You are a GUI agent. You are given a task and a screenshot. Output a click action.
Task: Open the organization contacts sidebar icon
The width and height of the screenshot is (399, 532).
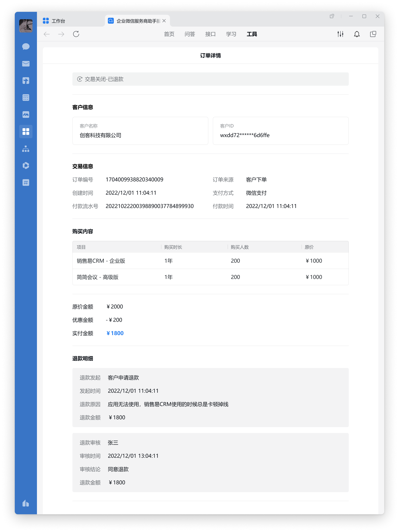26,149
